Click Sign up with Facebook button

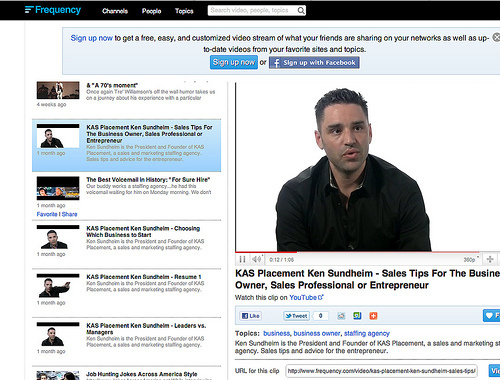click(314, 63)
